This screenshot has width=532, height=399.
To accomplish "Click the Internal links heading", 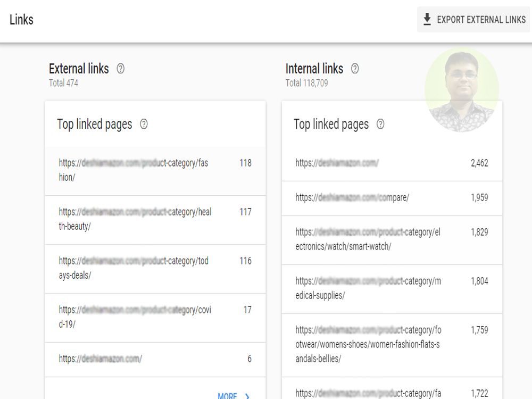I will click(314, 69).
